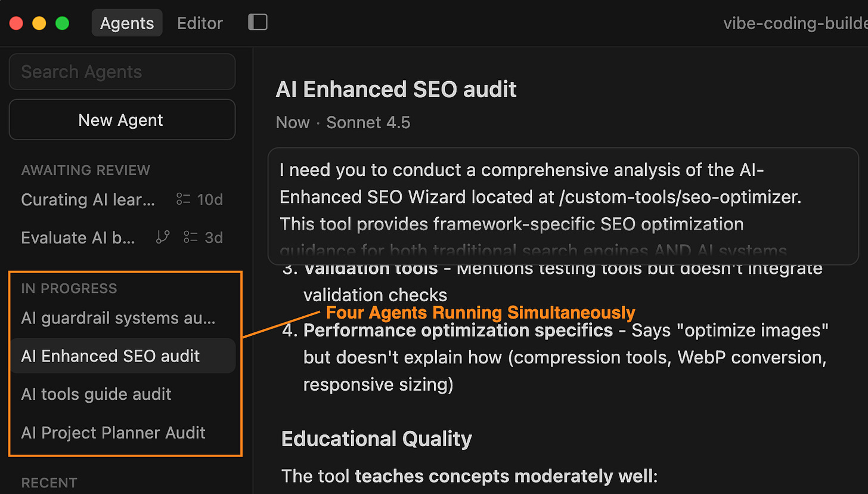Click the yellow minimize window button

(x=39, y=23)
